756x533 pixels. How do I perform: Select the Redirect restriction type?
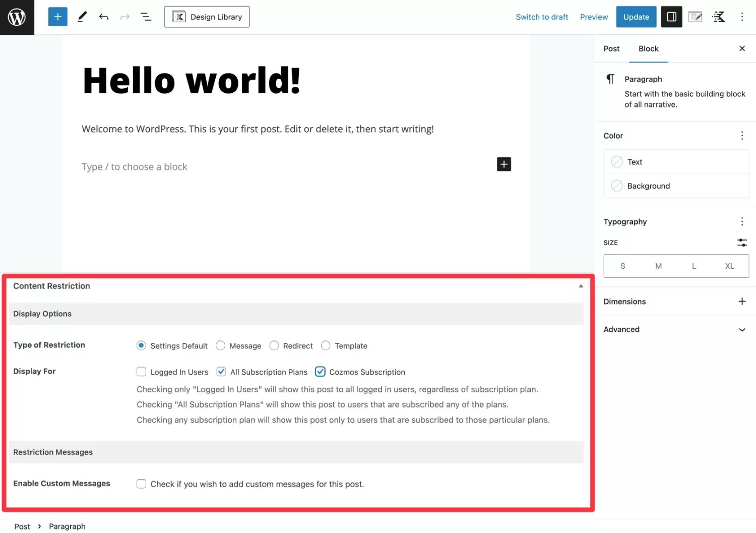(x=274, y=346)
